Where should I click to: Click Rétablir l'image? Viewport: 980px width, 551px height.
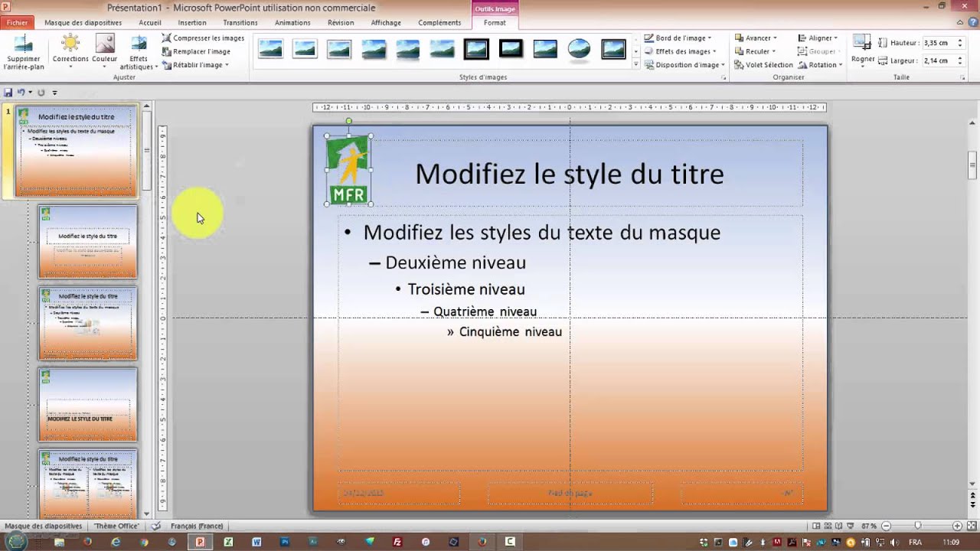click(x=195, y=65)
